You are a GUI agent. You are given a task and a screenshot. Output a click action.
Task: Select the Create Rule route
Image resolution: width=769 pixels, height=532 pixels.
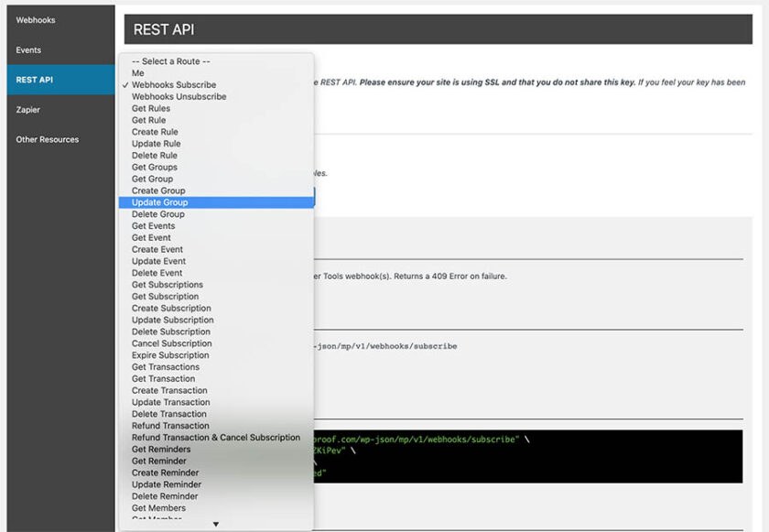coord(156,131)
